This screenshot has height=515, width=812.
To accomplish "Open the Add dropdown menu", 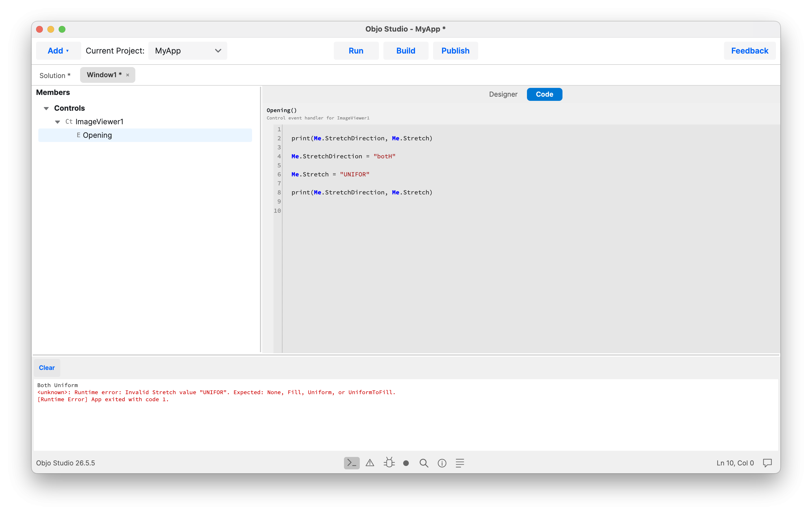I will [x=58, y=50].
